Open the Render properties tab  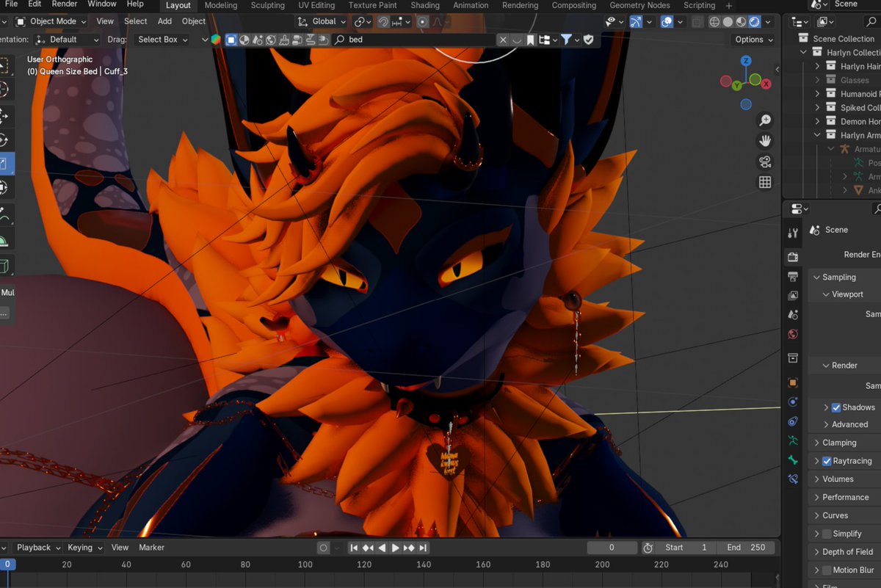[793, 257]
